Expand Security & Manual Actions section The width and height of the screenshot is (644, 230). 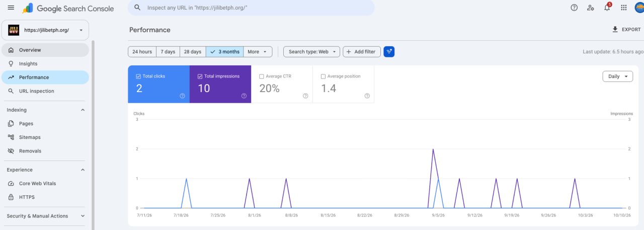tap(83, 216)
